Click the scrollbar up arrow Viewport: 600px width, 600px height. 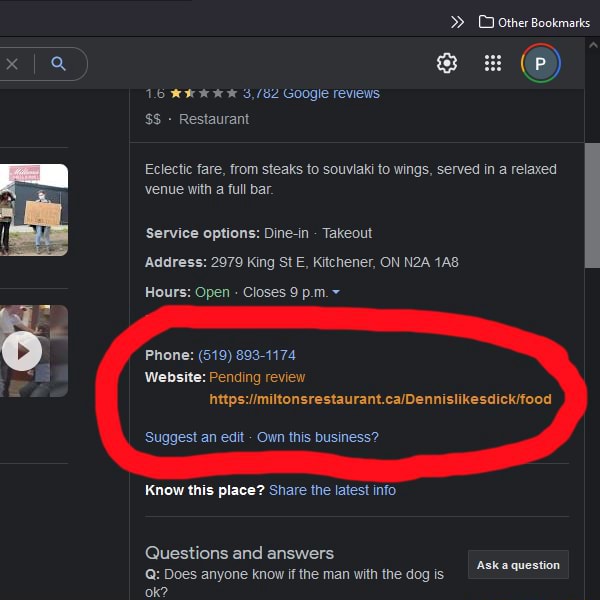point(593,45)
